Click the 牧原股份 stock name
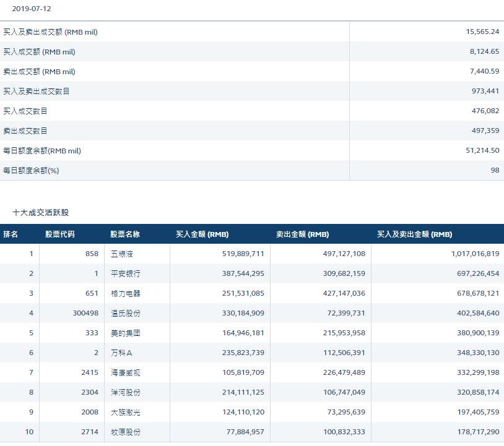 125,432
